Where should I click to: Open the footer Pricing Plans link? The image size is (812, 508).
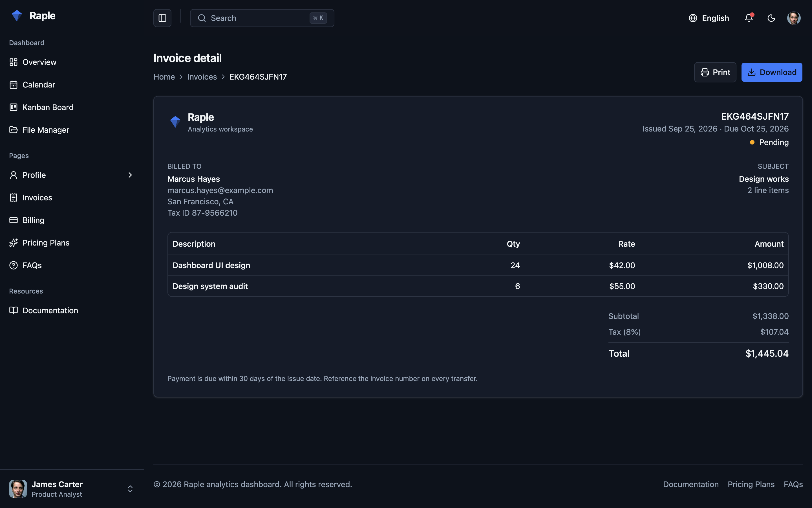(751, 484)
